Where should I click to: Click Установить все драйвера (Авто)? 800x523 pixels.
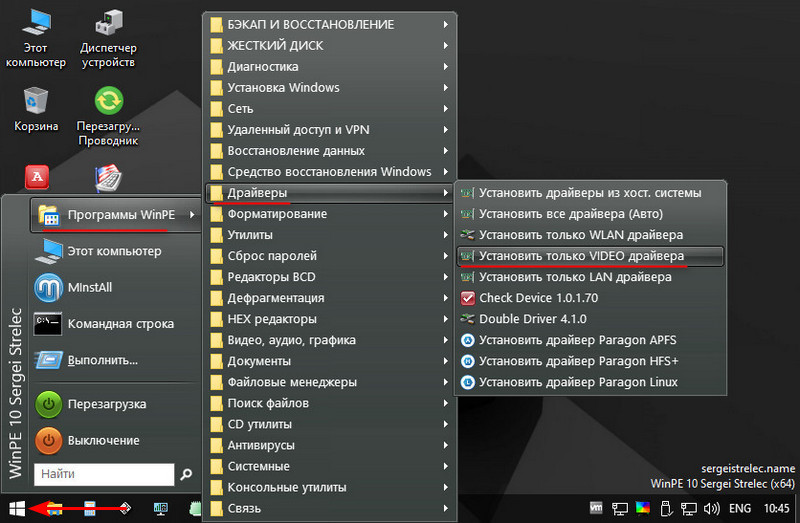pos(590,214)
